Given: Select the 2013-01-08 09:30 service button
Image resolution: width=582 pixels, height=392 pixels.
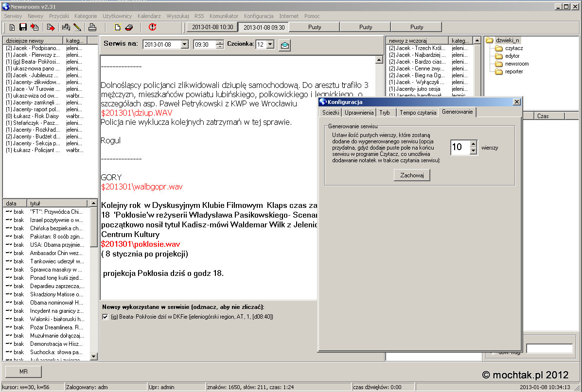Looking at the screenshot, I should [264, 27].
